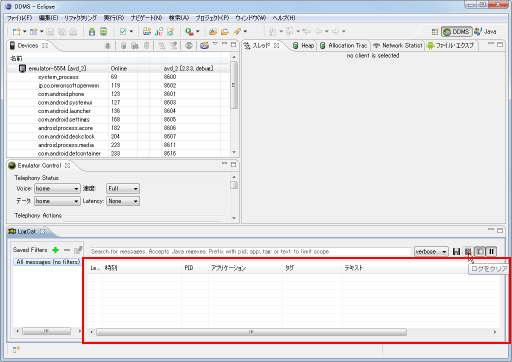Open the Voice telephony status dropdown
The image size is (512, 362).
57,189
